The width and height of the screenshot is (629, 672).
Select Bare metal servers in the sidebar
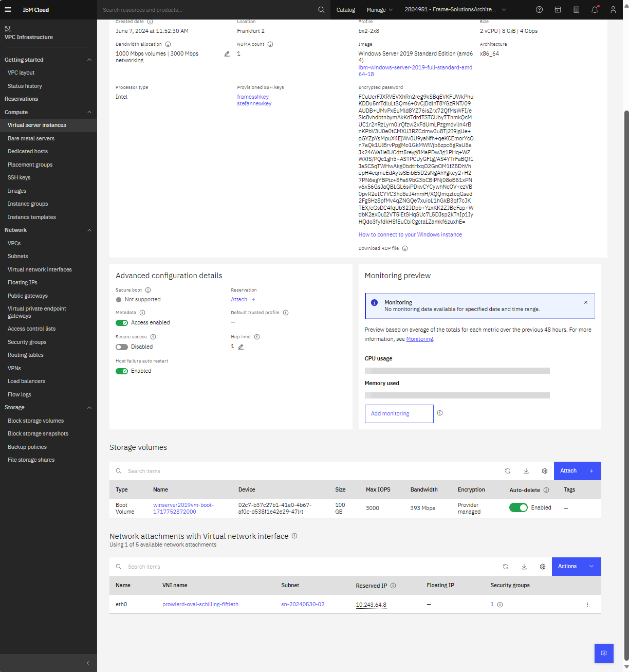pyautogui.click(x=31, y=138)
